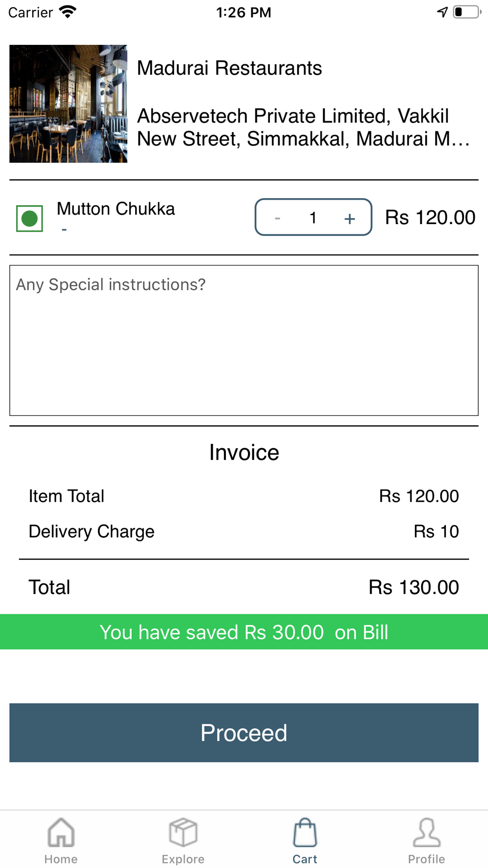Image resolution: width=488 pixels, height=868 pixels.
Task: Decrease Mutton Chukka quantity with minus
Action: click(x=277, y=218)
